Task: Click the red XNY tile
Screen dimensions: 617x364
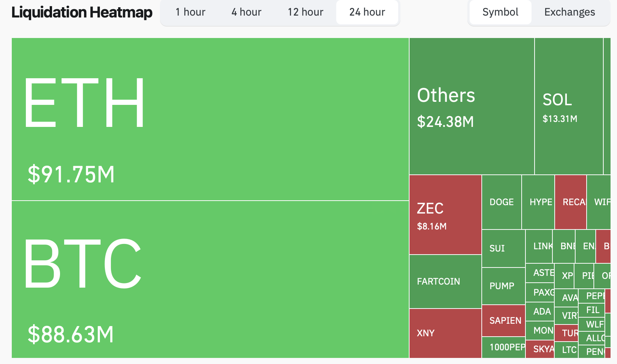Action: pyautogui.click(x=445, y=333)
